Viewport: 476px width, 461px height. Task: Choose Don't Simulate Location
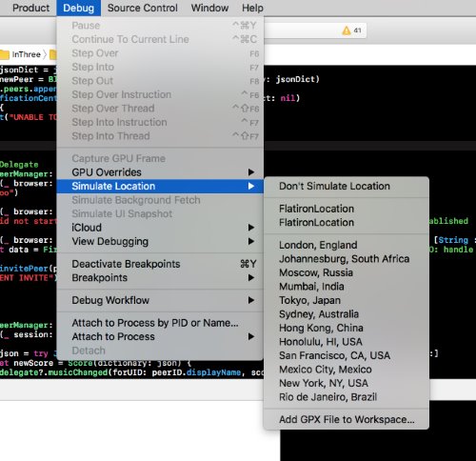click(347, 186)
